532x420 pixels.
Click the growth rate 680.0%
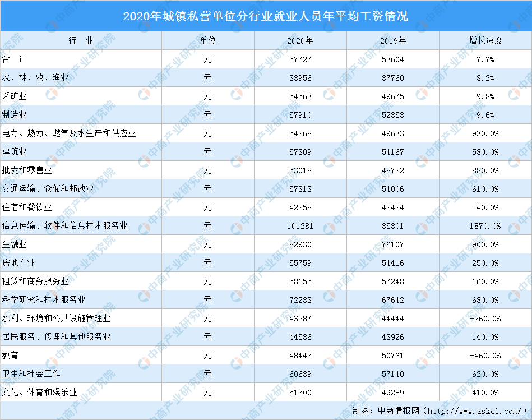(485, 300)
